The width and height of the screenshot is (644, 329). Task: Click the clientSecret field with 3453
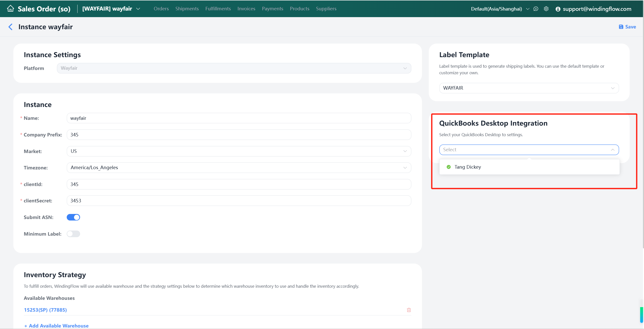click(x=239, y=201)
